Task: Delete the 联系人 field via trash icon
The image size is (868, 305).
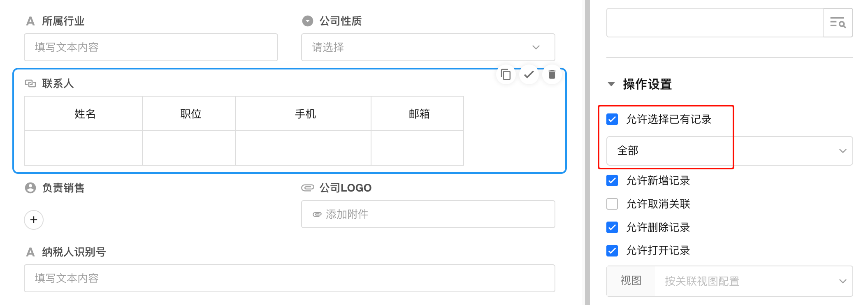Action: click(552, 74)
